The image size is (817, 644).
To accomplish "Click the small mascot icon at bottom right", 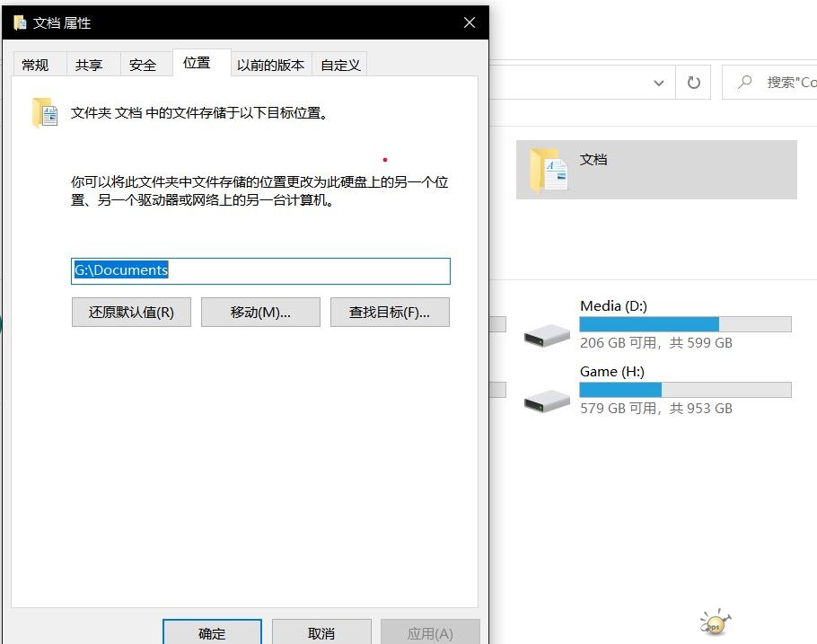I will coord(715,622).
